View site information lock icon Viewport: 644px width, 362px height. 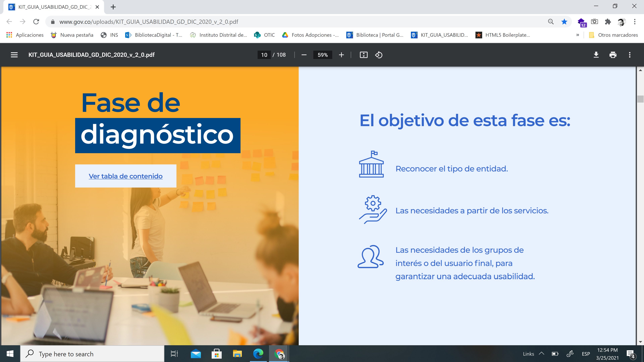[52, 22]
